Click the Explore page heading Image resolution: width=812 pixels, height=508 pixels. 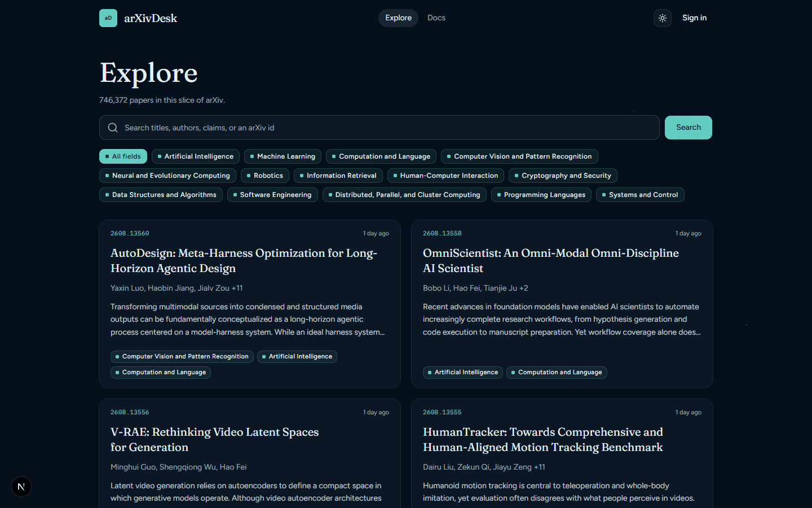pos(149,73)
